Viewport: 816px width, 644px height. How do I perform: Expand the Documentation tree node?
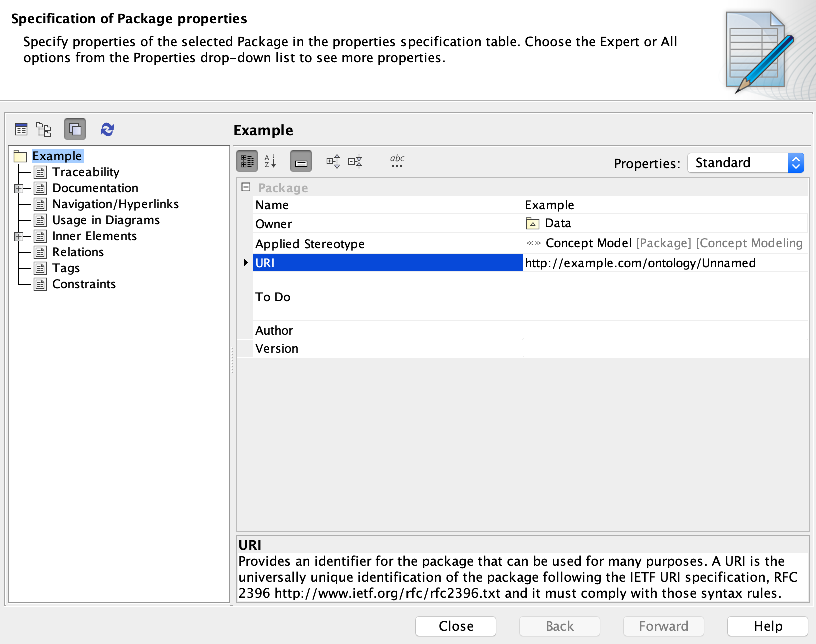click(x=19, y=189)
